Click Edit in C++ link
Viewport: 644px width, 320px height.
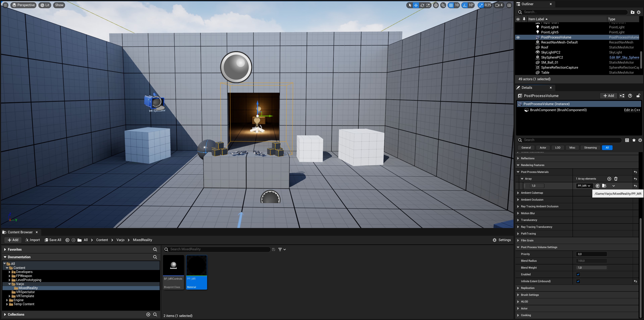(632, 110)
